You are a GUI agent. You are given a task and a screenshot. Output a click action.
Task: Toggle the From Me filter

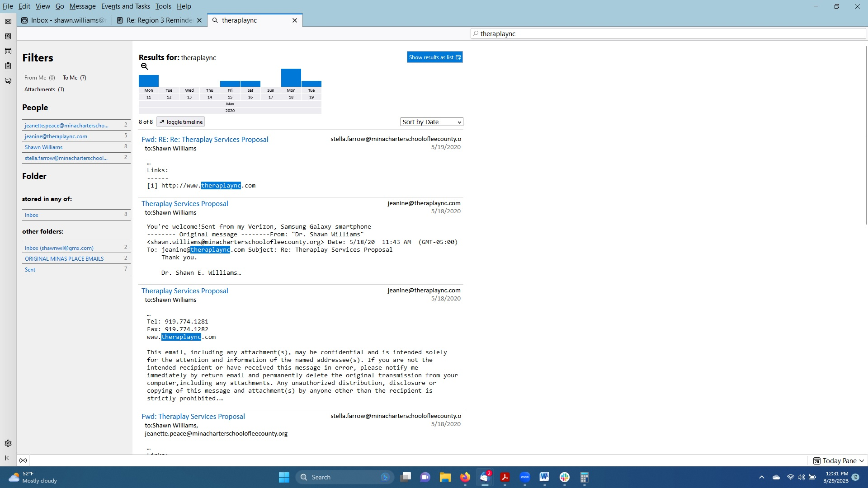[x=39, y=78]
